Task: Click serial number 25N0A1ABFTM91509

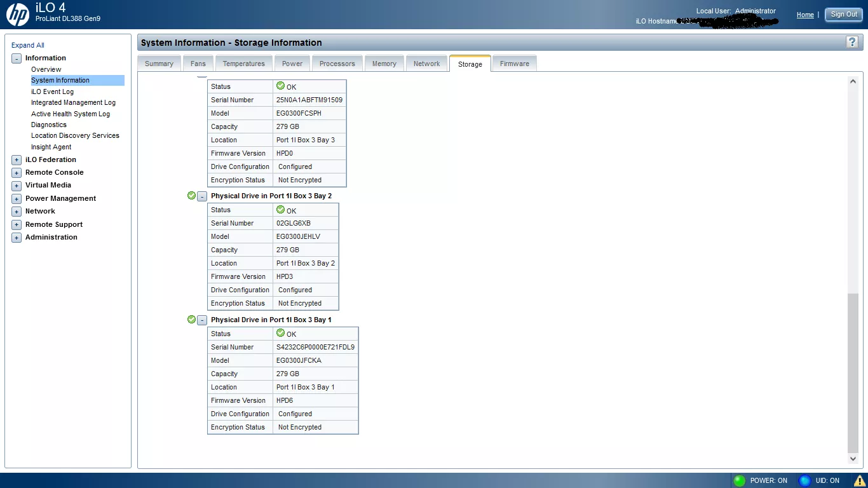Action: click(309, 100)
